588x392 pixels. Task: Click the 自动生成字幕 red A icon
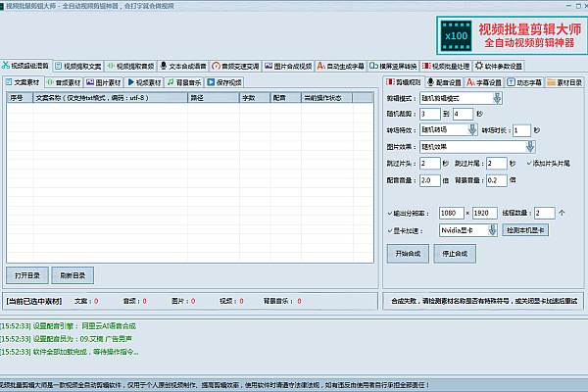(x=321, y=66)
